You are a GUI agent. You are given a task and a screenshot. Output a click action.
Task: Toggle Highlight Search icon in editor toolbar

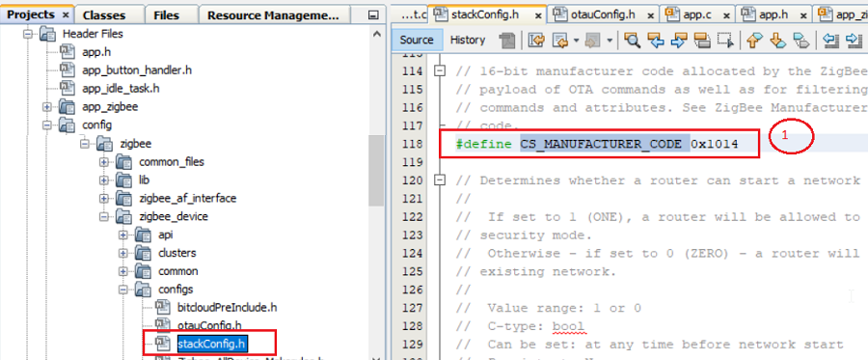tap(702, 40)
